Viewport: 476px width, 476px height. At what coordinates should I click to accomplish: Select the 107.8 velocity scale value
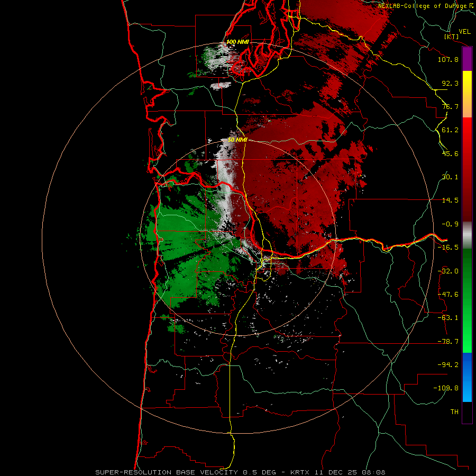tap(448, 59)
